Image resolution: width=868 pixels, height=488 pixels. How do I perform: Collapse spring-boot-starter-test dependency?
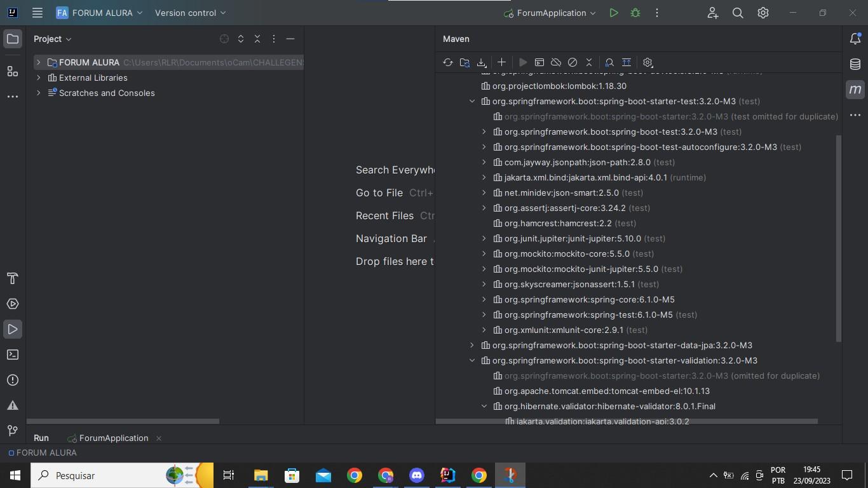pyautogui.click(x=472, y=101)
